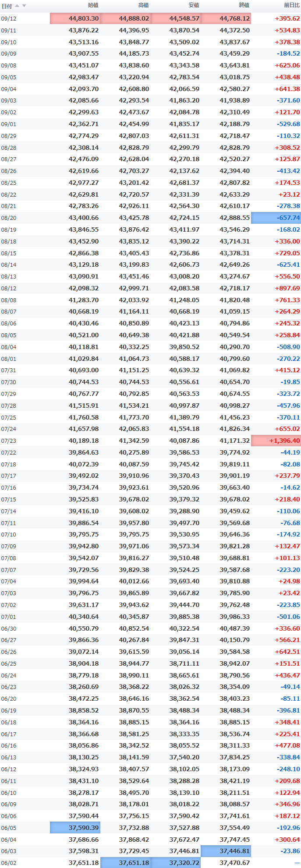Select the date cell 06/11

click(x=8, y=781)
